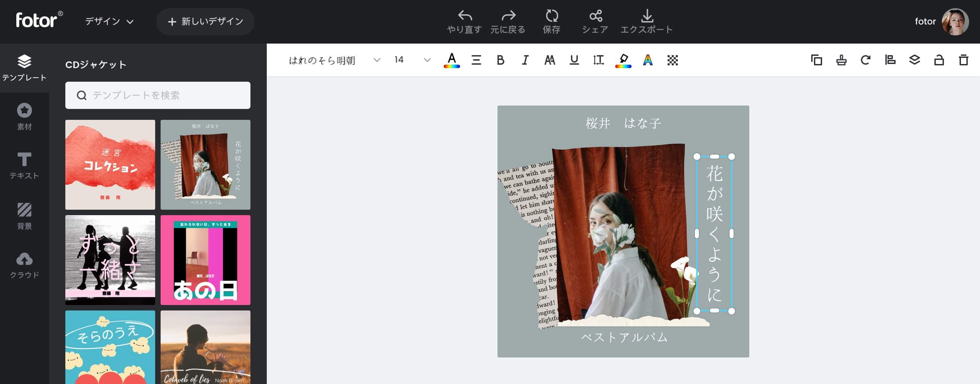Create a new design with 新しいデザイン

[206, 22]
